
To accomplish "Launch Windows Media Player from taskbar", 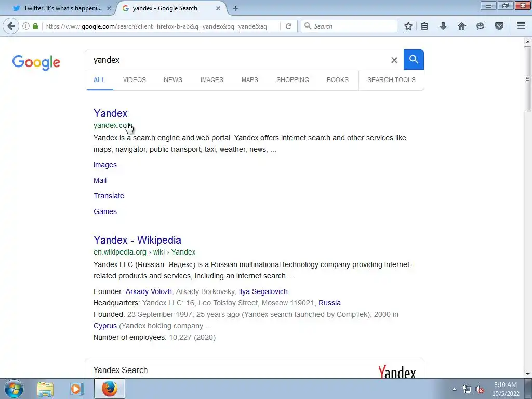I will 77,389.
